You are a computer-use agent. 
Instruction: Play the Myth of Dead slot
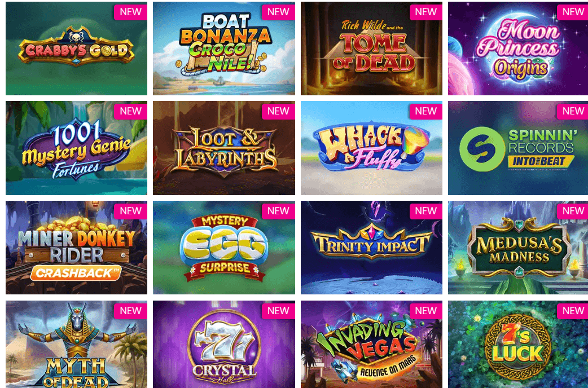(76, 344)
